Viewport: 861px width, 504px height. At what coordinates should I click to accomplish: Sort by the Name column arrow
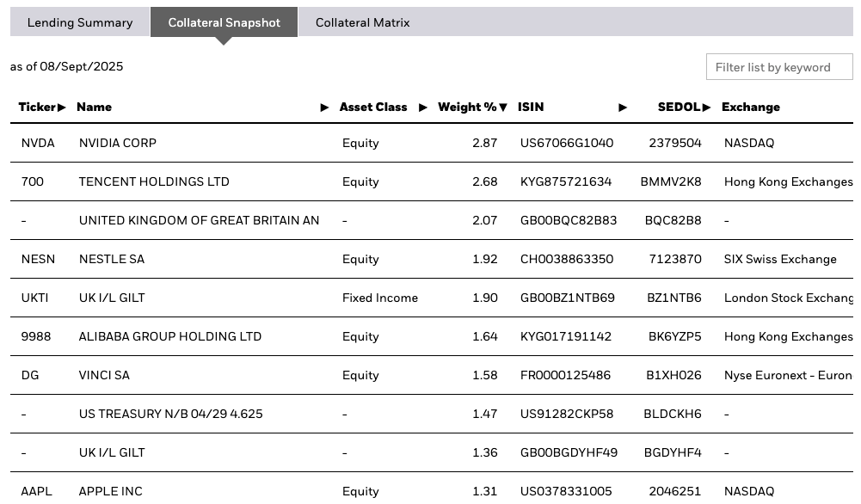(324, 108)
